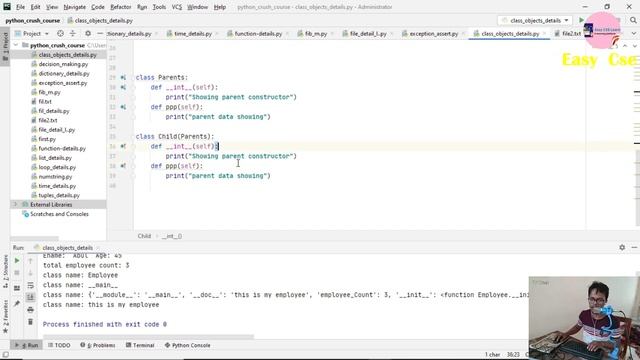Rerun the script from the Run panel
The width and height of the screenshot is (640, 360).
(17, 260)
